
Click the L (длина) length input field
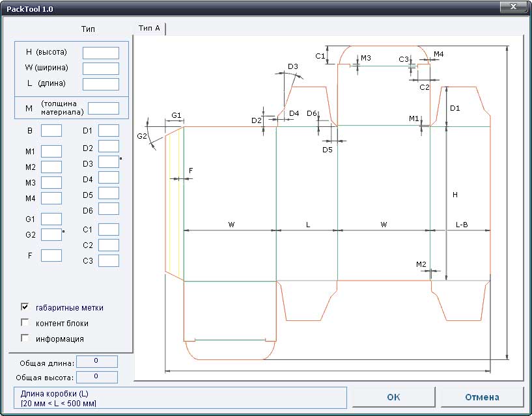coord(101,84)
